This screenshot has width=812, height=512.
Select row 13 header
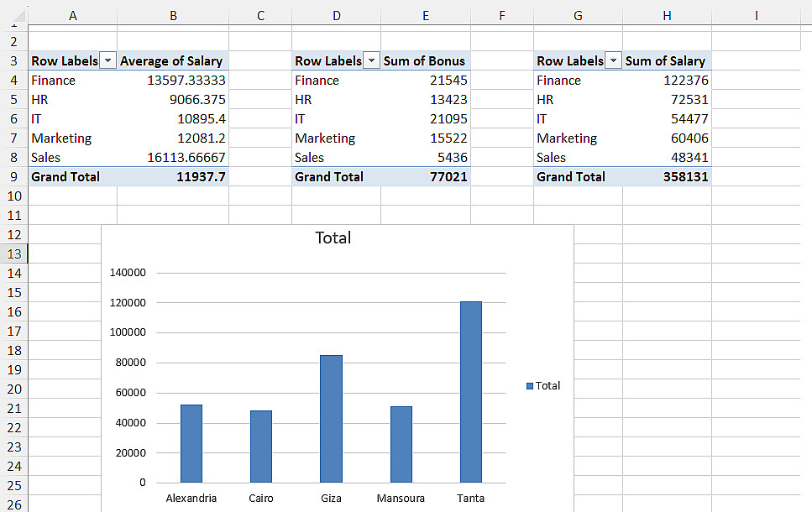click(x=14, y=253)
